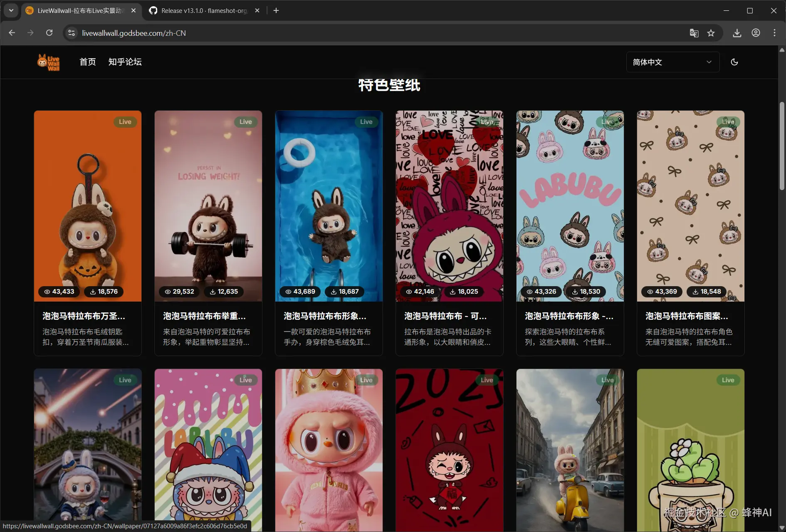Image resolution: width=786 pixels, height=532 pixels.
Task: Open site information icon beside the URL
Action: (71, 33)
